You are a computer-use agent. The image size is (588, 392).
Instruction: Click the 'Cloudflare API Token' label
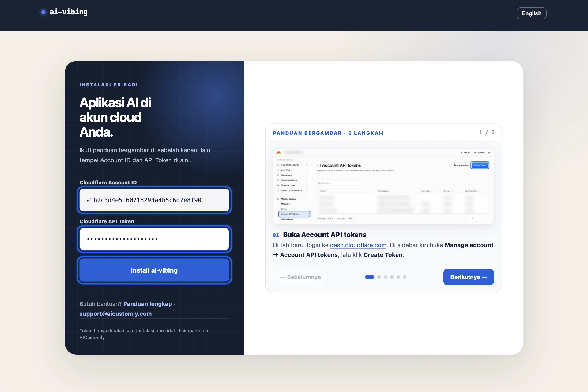[107, 221]
